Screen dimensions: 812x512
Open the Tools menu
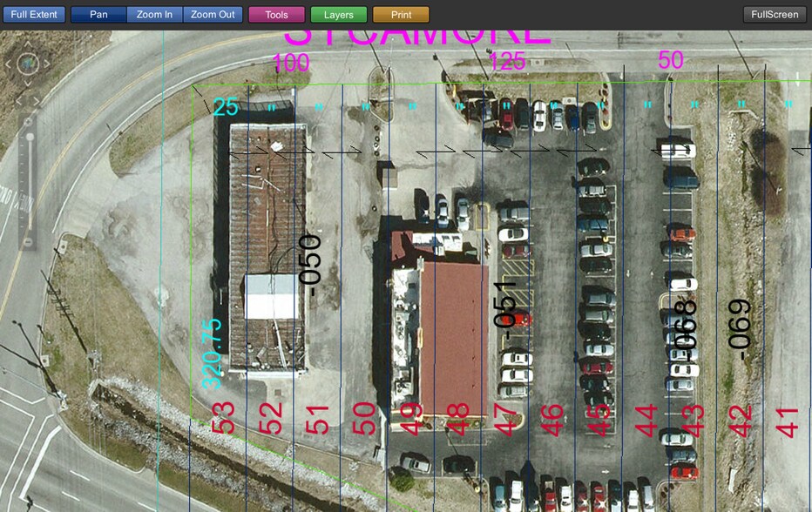276,15
